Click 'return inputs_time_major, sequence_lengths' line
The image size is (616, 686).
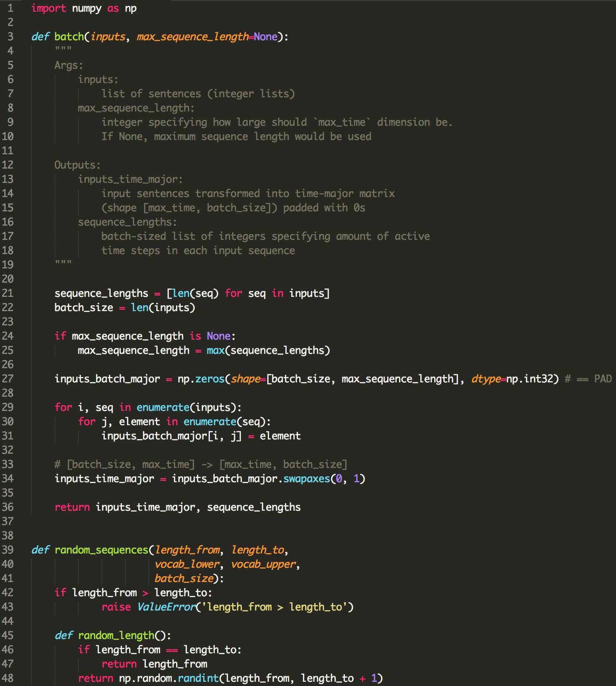coord(178,507)
